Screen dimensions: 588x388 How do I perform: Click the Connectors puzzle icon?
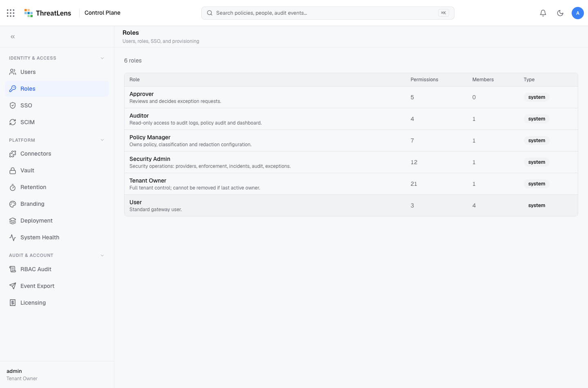pyautogui.click(x=13, y=154)
